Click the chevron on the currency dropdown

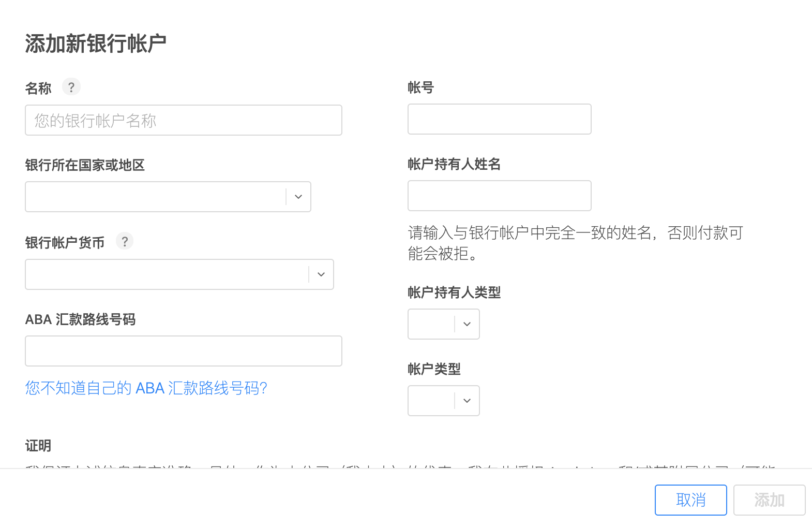click(321, 274)
